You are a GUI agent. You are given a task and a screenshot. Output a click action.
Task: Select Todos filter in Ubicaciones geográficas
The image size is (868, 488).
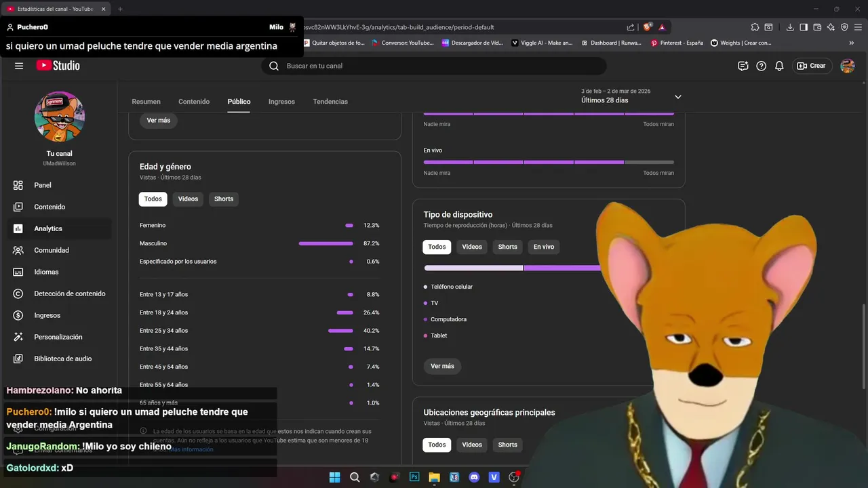coord(437,445)
